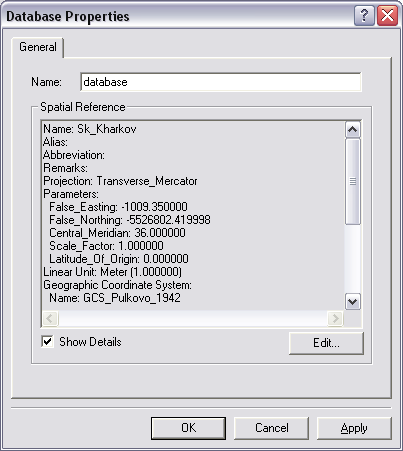The height and width of the screenshot is (451, 403).
Task: Select the 'Remarks:' line
Action: click(x=65, y=168)
